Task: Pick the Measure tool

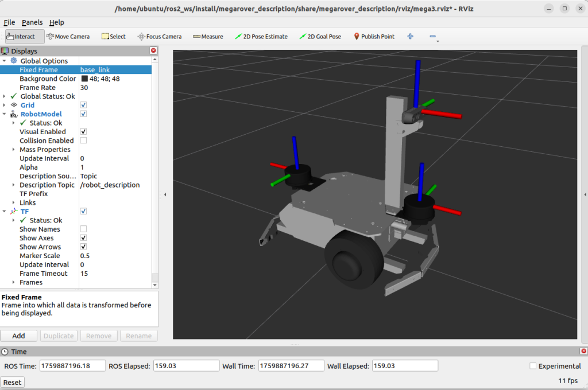Action: (208, 37)
